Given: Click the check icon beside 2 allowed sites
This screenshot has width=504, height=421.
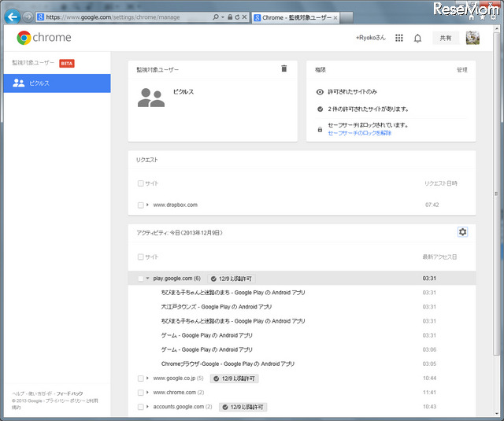Looking at the screenshot, I should (320, 109).
